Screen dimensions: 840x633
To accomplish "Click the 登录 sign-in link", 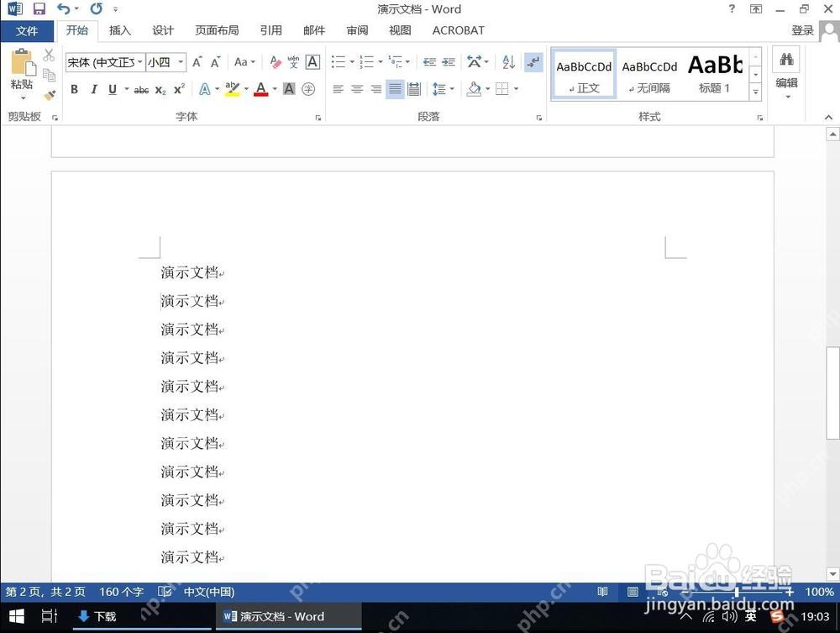I will pyautogui.click(x=802, y=30).
